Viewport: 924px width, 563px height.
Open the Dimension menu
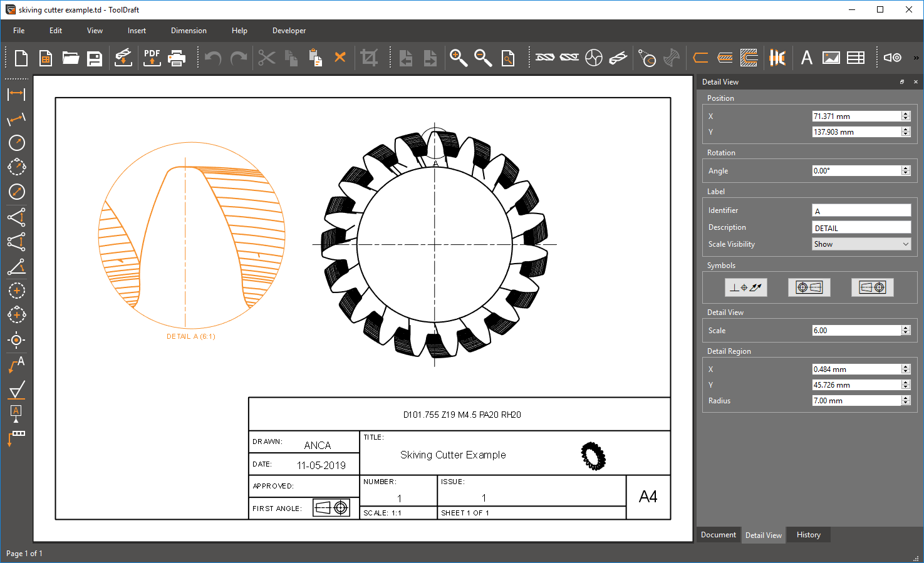pos(189,31)
